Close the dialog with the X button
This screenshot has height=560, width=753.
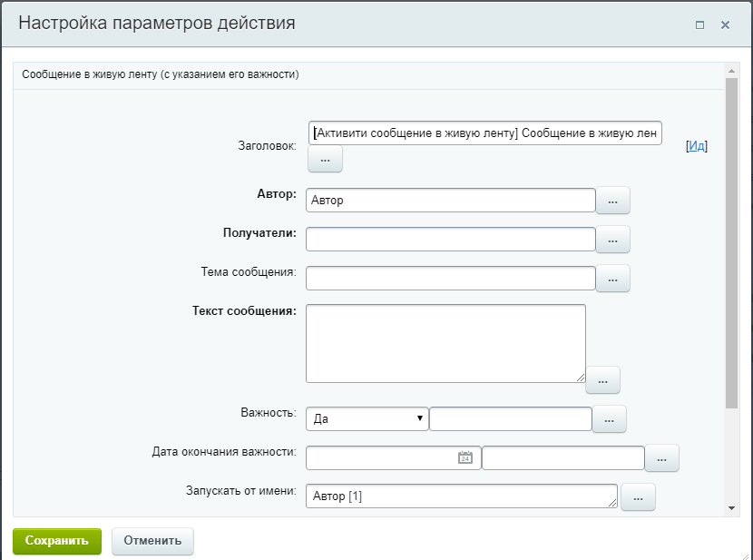(725, 25)
